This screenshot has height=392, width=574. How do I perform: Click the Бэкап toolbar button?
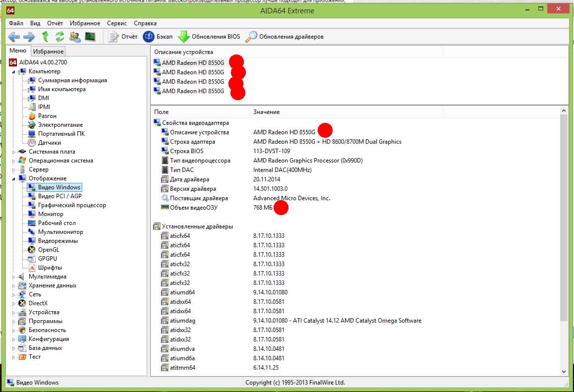pyautogui.click(x=158, y=37)
